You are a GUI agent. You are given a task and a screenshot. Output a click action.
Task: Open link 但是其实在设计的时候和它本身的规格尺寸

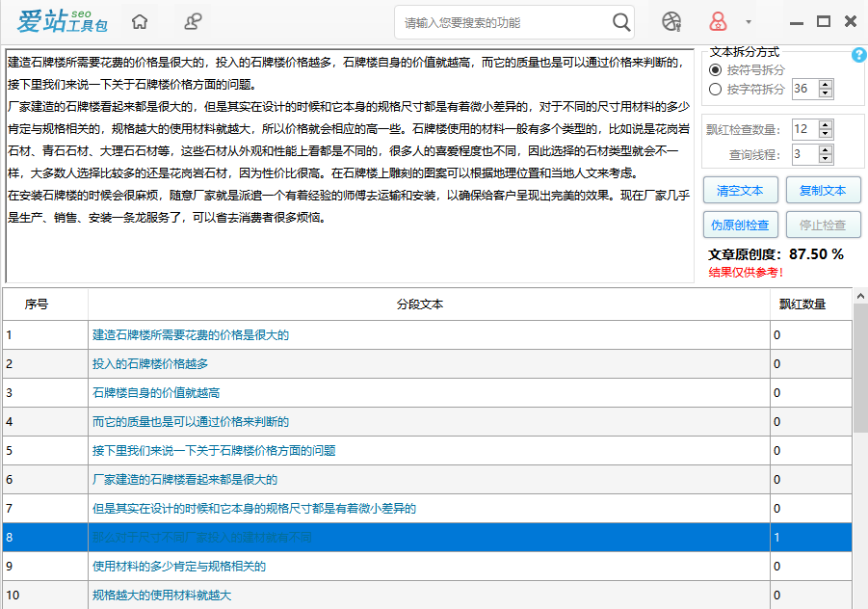tap(254, 508)
